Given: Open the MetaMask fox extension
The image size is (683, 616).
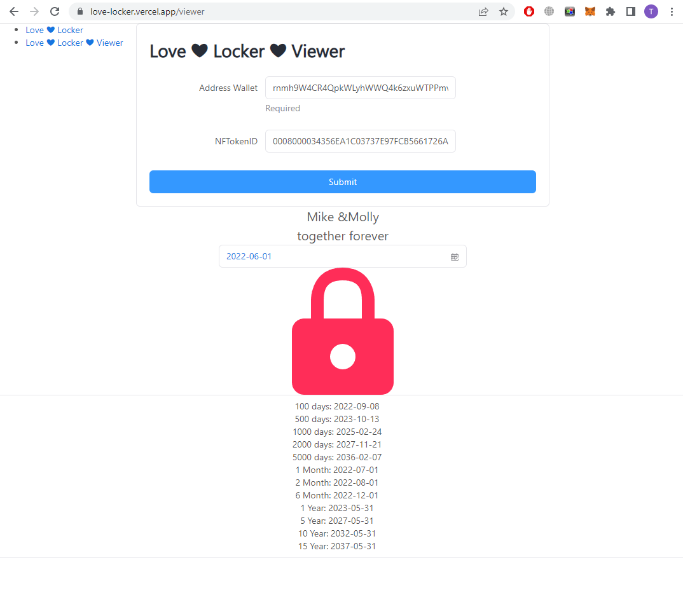Looking at the screenshot, I should click(x=590, y=11).
